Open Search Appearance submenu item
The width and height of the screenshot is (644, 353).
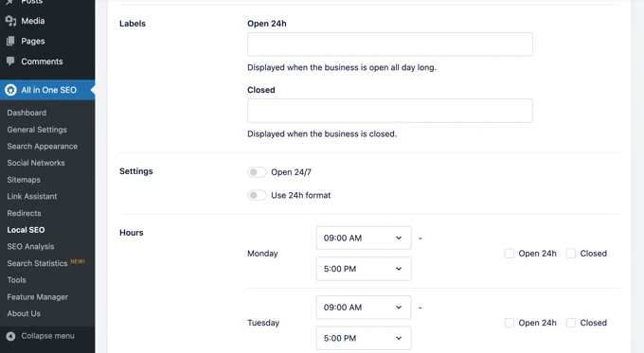pyautogui.click(x=42, y=146)
